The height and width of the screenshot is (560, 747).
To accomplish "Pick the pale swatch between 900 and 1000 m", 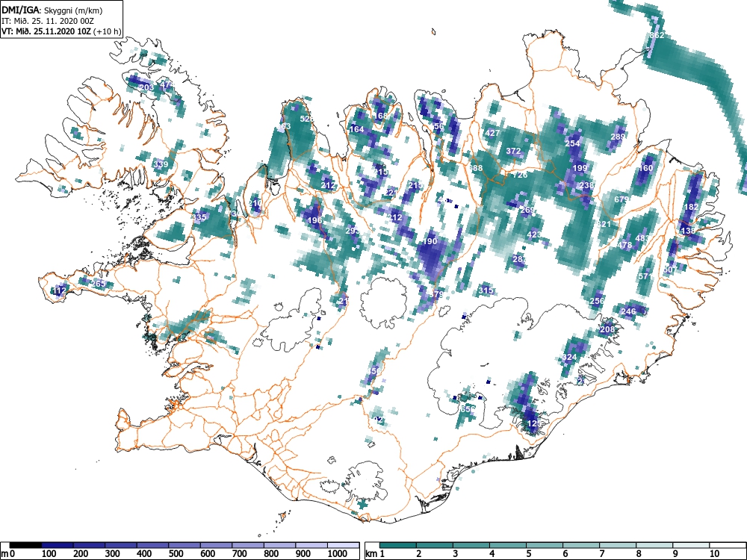I will click(x=311, y=545).
